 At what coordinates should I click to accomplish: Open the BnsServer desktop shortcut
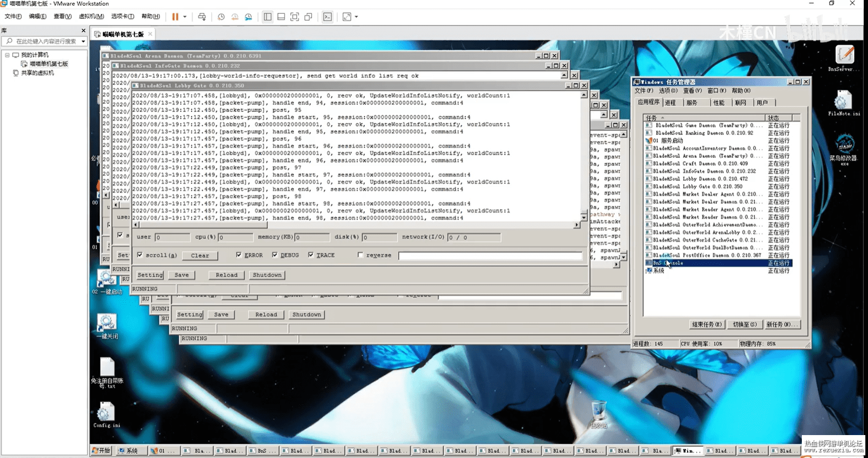coord(844,58)
